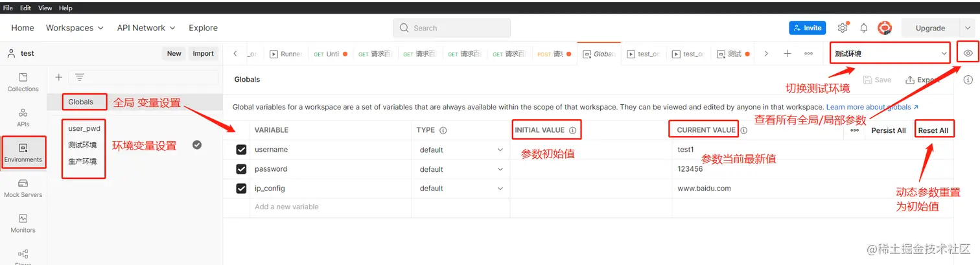Uncheck the username variable checkbox
The image size is (980, 265).
241,150
